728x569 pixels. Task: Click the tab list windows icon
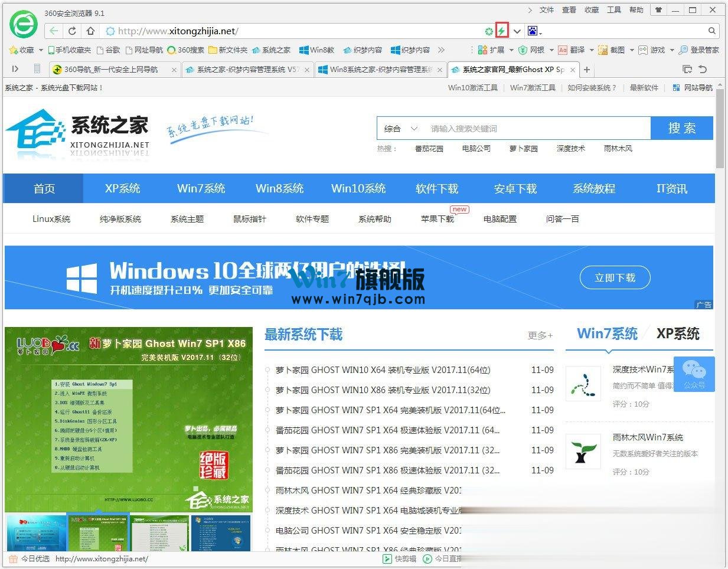point(687,69)
